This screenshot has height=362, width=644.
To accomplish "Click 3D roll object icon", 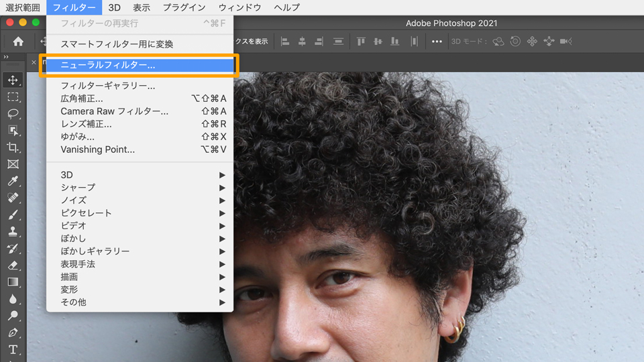I will point(515,41).
